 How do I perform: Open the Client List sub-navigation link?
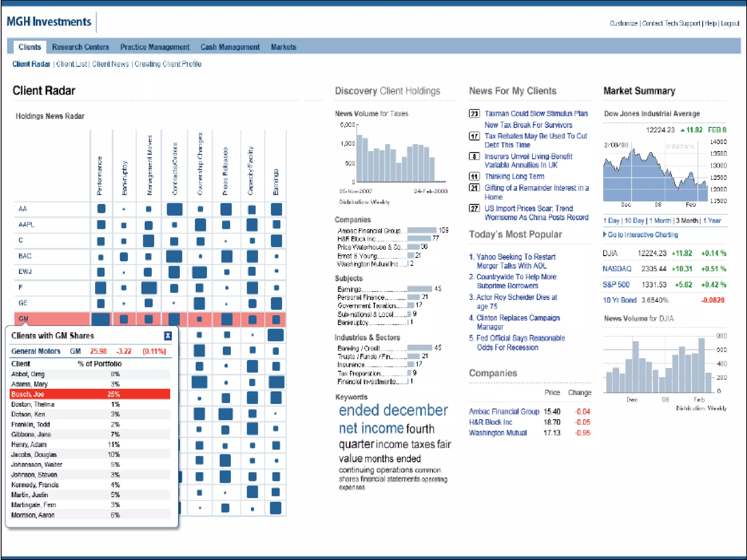point(71,64)
